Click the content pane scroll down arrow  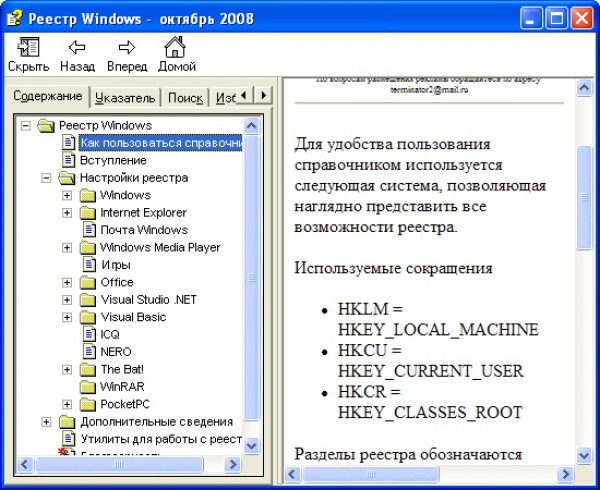tap(584, 456)
